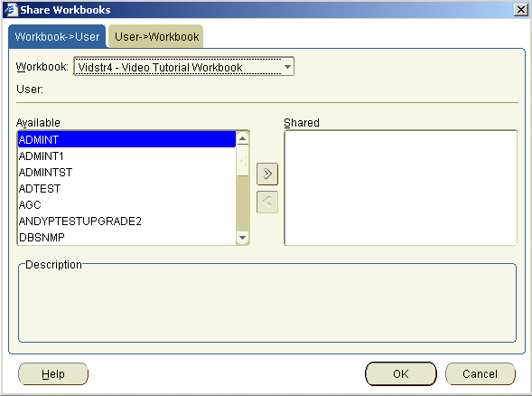
Task: Switch to the User->Workbook tab
Action: pyautogui.click(x=156, y=36)
